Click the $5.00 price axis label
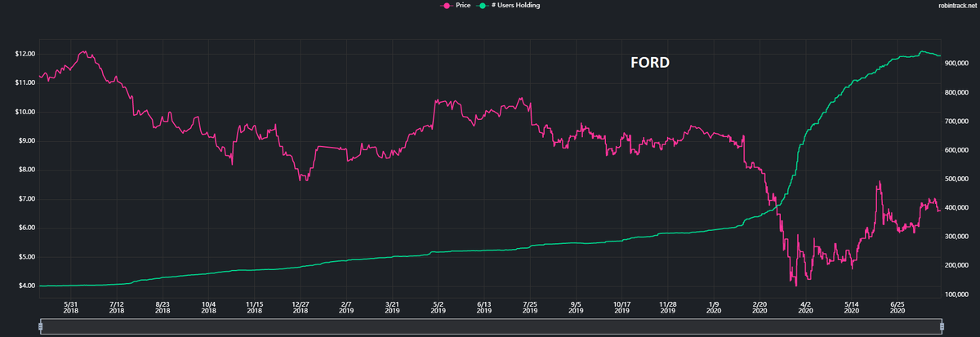Viewport: 980px width, 337px height. (x=26, y=257)
